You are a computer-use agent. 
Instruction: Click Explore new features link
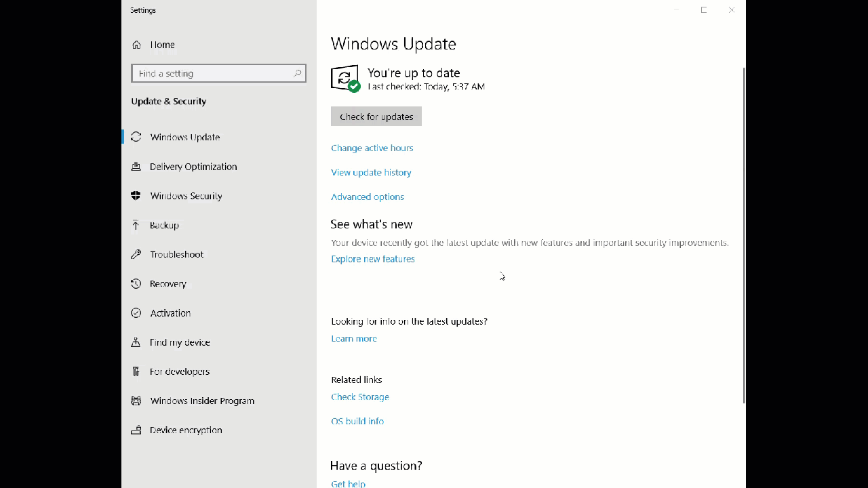coord(373,259)
